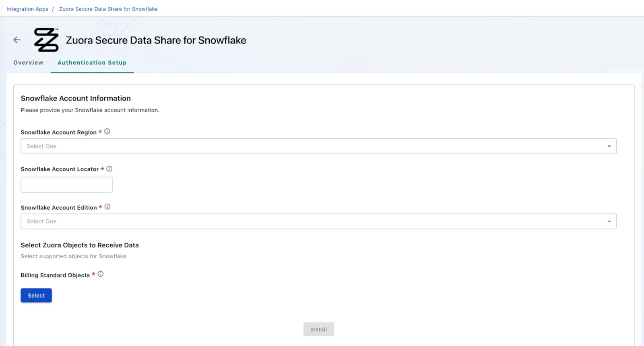Open info tooltip for Snowflake Account Locator
Image resolution: width=644 pixels, height=346 pixels.
click(x=109, y=169)
